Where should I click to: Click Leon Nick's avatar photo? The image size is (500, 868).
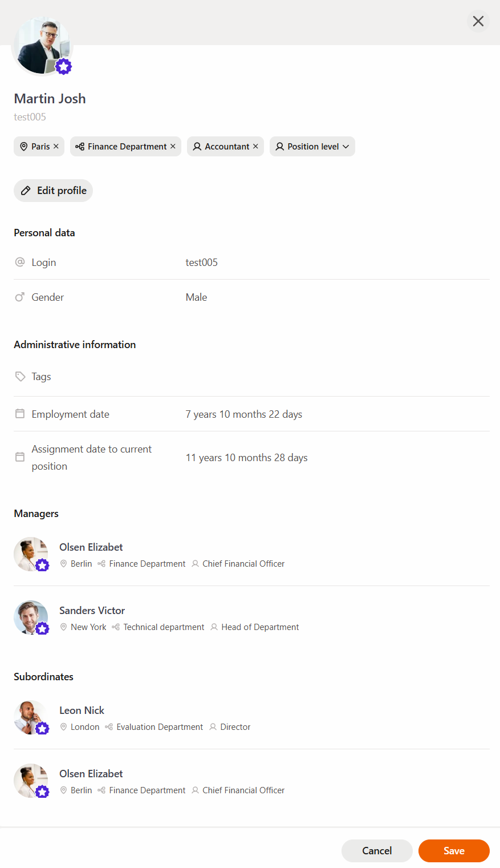pos(31,717)
